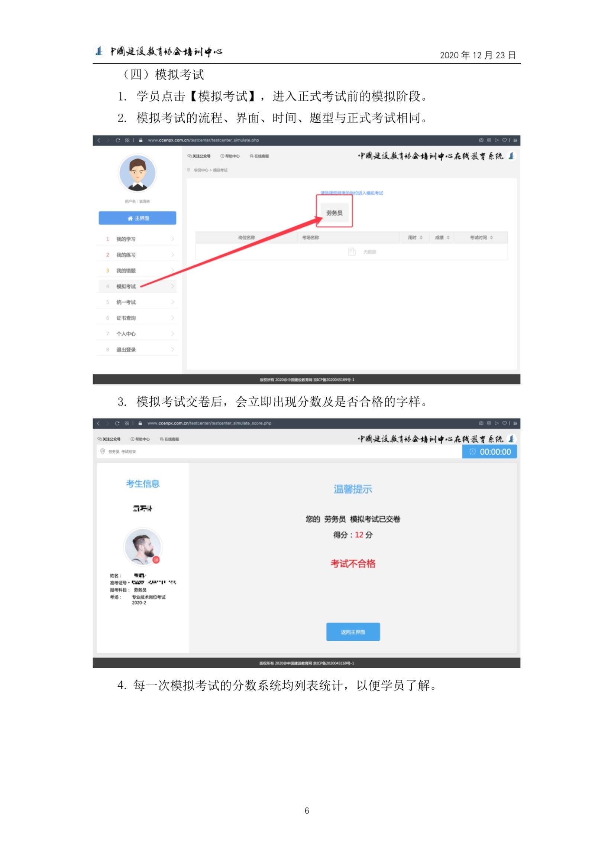This screenshot has width=614, height=868.
Task: Expand the 我的练习 chevron arrow
Action: click(x=172, y=255)
